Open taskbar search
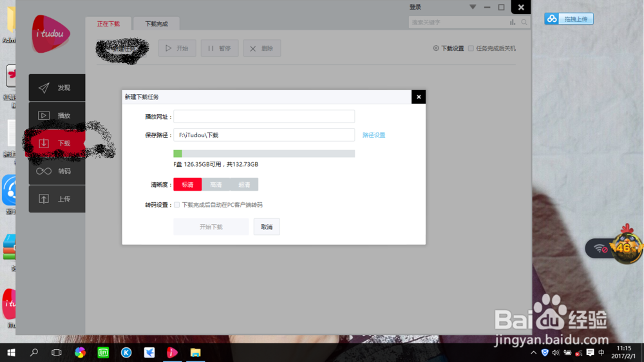Image resolution: width=644 pixels, height=362 pixels. [34, 352]
